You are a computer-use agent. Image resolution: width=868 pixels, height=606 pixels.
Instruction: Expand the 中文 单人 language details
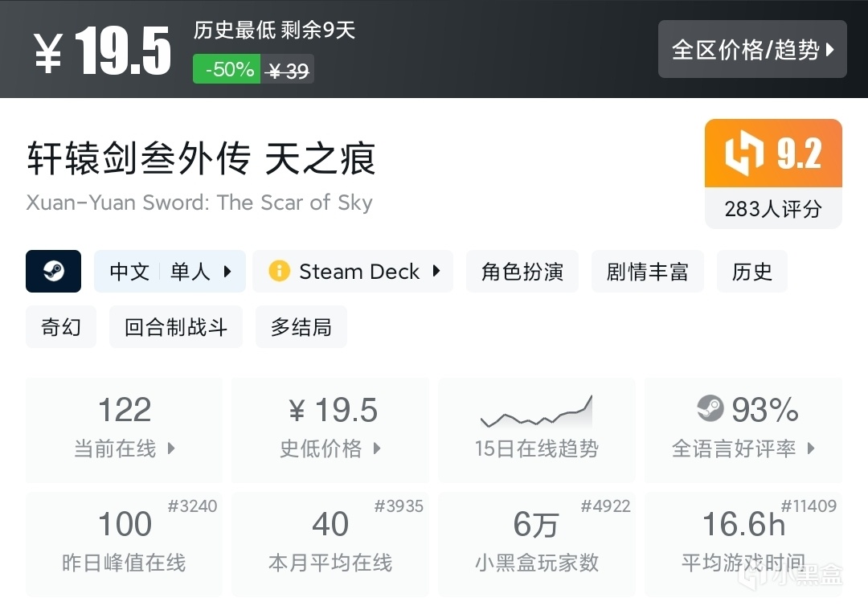[x=170, y=272]
